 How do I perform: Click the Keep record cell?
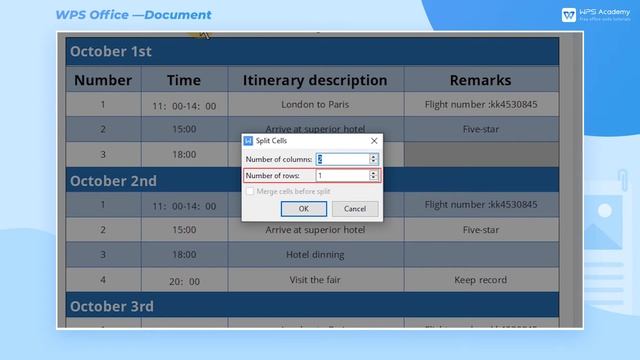[x=481, y=280]
